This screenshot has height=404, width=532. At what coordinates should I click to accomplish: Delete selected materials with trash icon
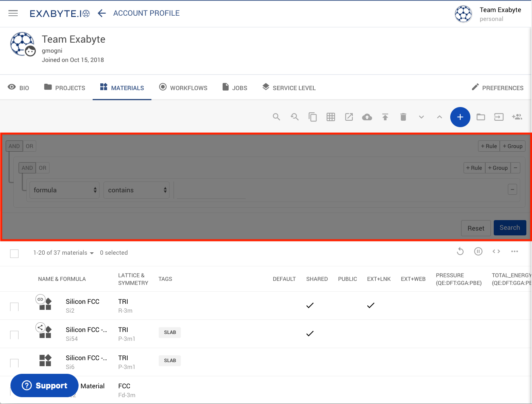pos(403,117)
